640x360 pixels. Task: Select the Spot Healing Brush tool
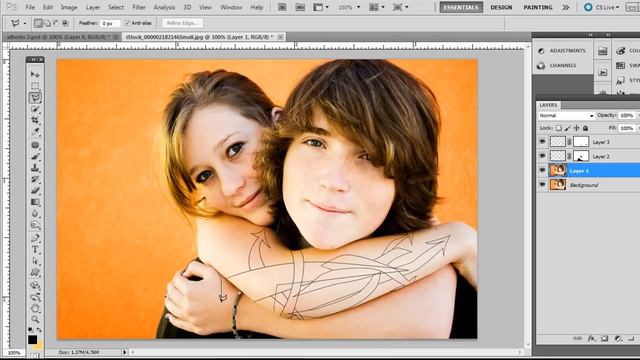click(x=35, y=145)
